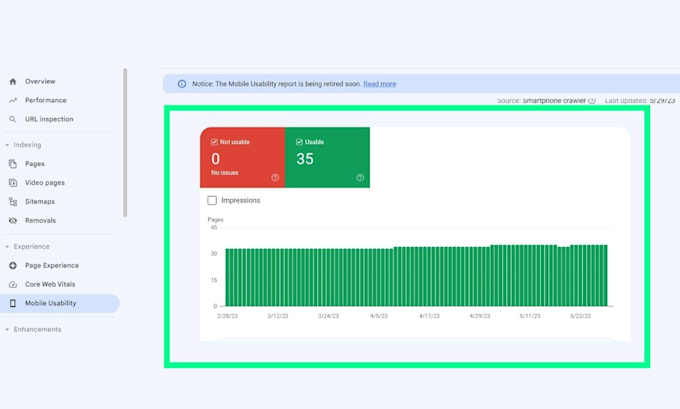This screenshot has width=680, height=409.
Task: Click the Mobile Usability phone icon
Action: [x=13, y=303]
